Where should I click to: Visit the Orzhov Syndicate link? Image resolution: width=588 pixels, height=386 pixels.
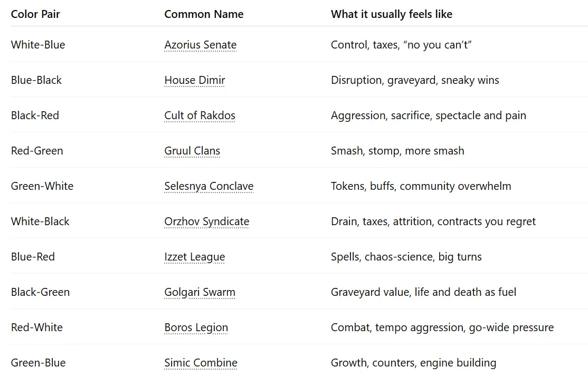click(206, 221)
